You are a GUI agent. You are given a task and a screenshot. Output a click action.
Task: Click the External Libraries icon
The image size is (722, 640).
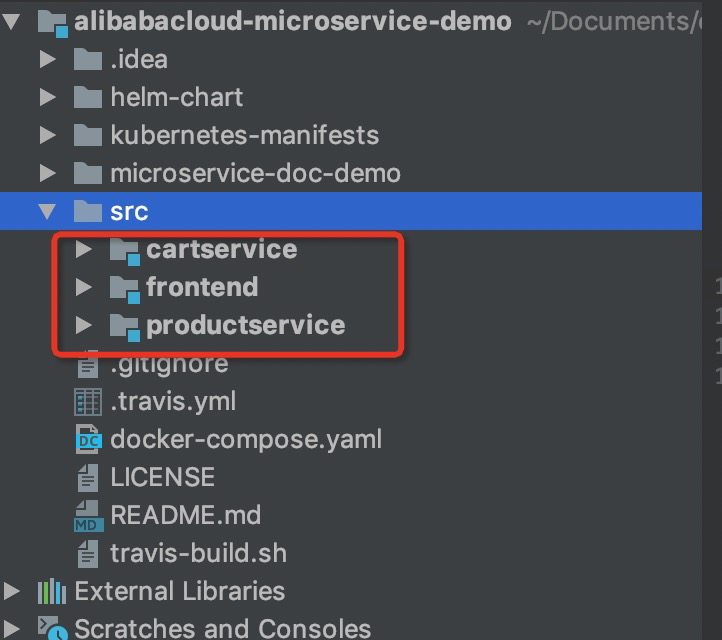pyautogui.click(x=52, y=591)
